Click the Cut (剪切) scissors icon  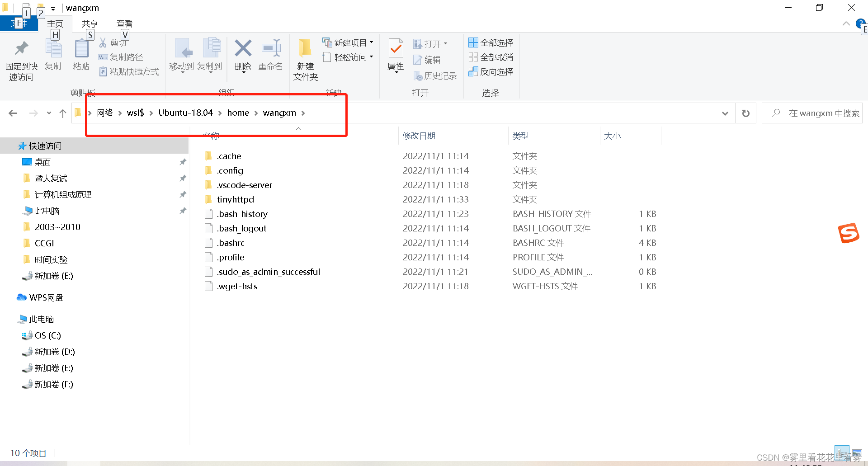[103, 42]
